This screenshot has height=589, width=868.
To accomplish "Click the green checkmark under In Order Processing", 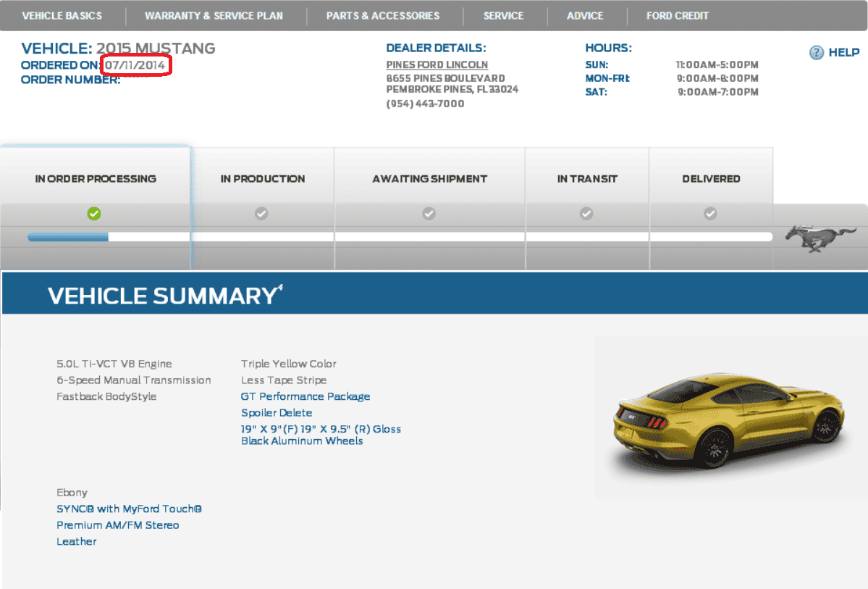I will (x=94, y=213).
